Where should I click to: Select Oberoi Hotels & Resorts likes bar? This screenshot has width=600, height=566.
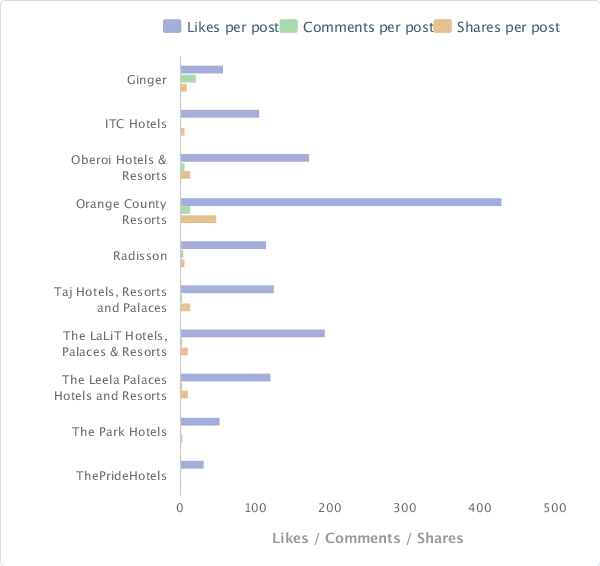click(x=245, y=158)
